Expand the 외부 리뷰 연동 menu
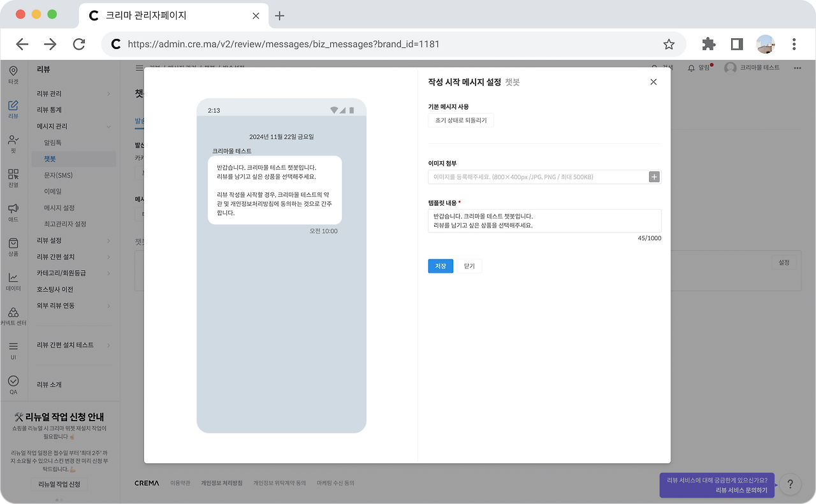Screen dimensions: 816x504 click(x=73, y=306)
